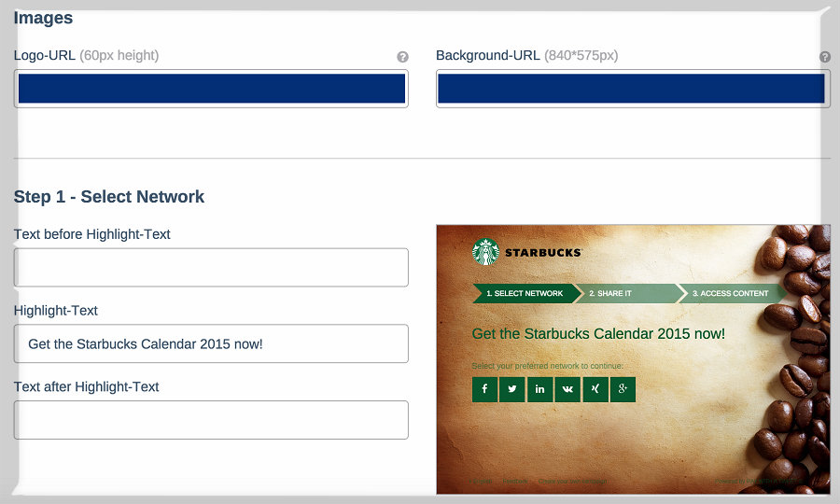Screen dimensions: 840x504
Task: Click into the Highlight-Text field
Action: tap(211, 343)
